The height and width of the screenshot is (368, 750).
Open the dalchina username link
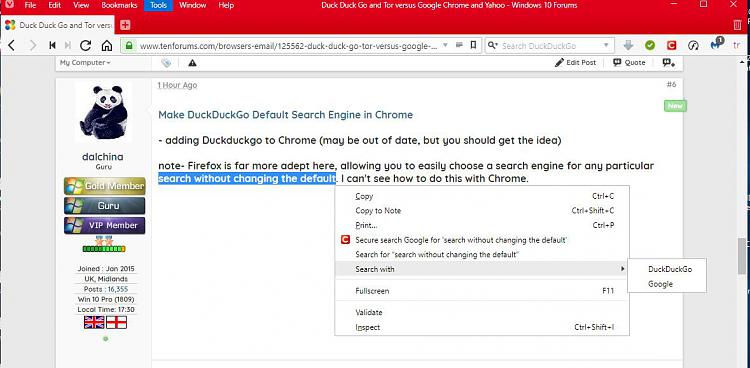point(102,157)
